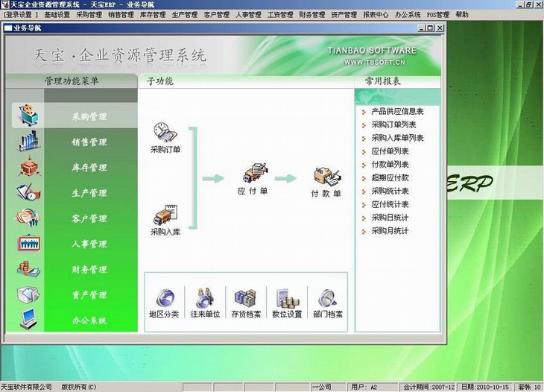Select 销售管理 in the sidebar
This screenshot has height=392, width=544.
89,142
